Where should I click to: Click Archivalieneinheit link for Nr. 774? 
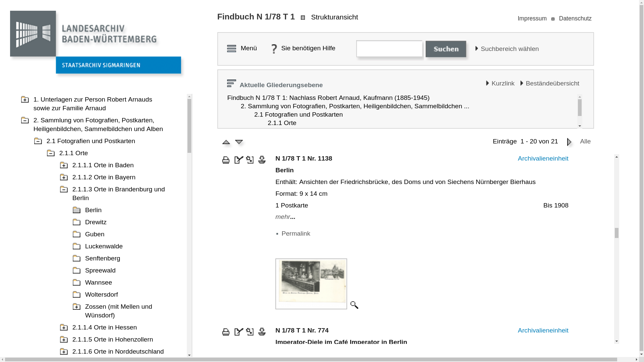click(x=543, y=330)
